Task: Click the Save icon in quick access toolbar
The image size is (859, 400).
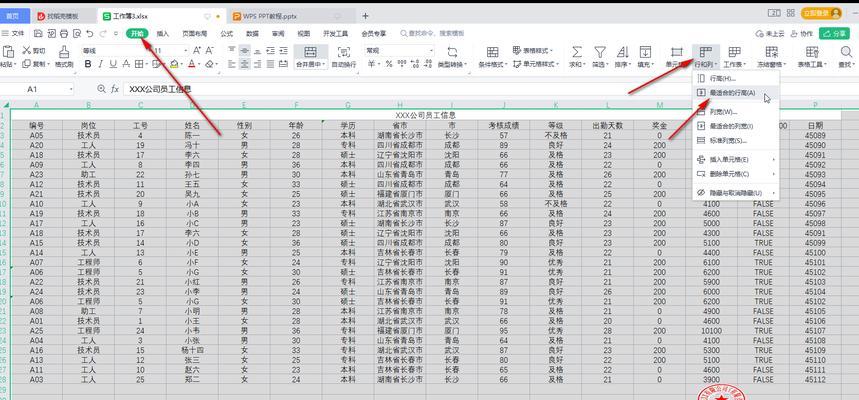Action: pyautogui.click(x=38, y=33)
